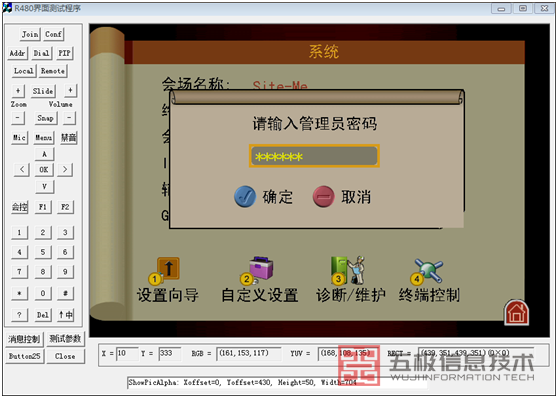Click the Close button at bottom left
This screenshot has height=400, width=558.
point(65,356)
